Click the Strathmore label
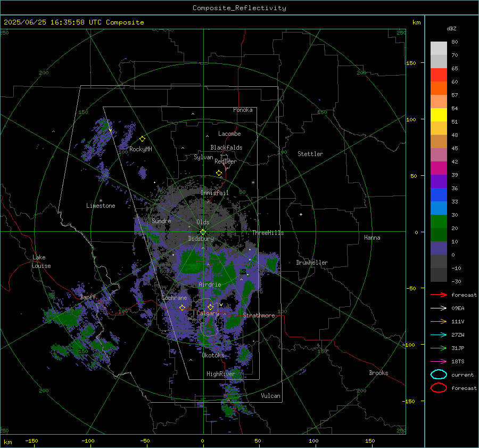The height and width of the screenshot is (448, 479). (x=259, y=315)
